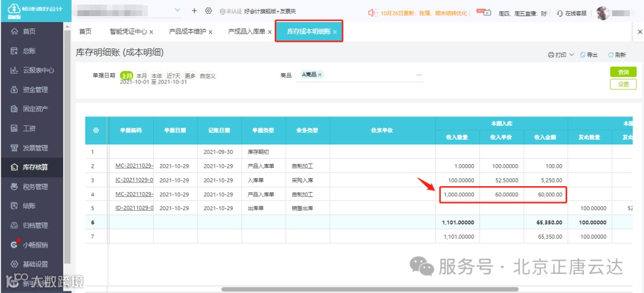644x293 pixels.
Task: Click the 销售出库 business type cell
Action: click(308, 208)
